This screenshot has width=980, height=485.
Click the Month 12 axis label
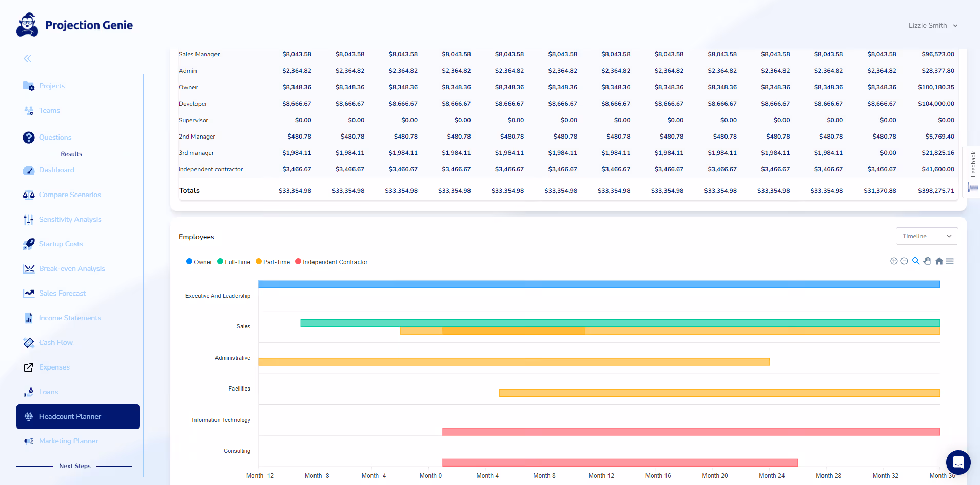601,476
